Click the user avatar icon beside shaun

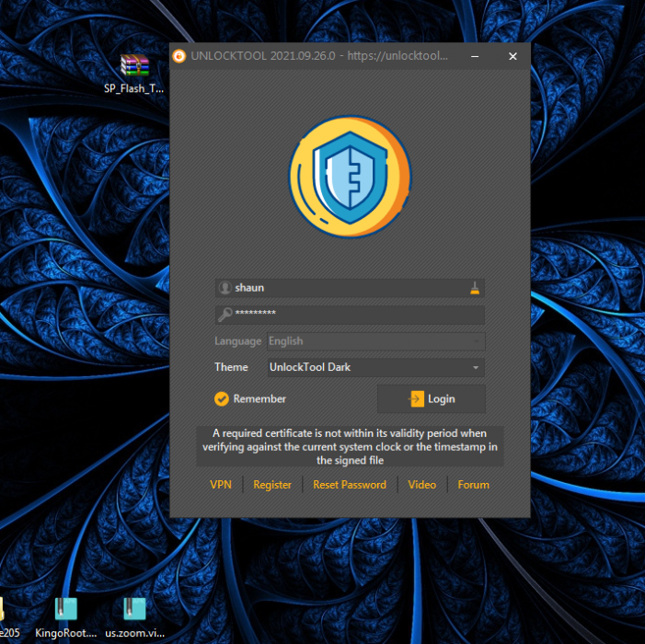point(225,287)
